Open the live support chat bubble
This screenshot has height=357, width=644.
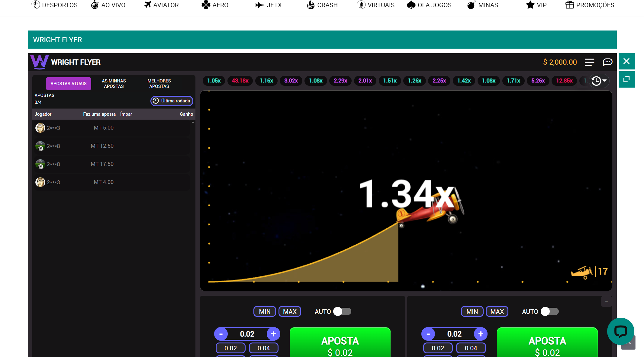click(620, 331)
